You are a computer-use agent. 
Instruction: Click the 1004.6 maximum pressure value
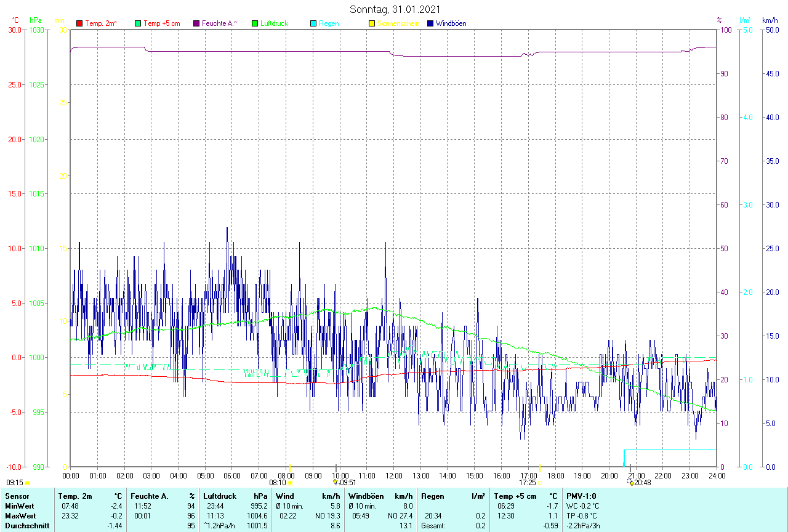pos(257,516)
